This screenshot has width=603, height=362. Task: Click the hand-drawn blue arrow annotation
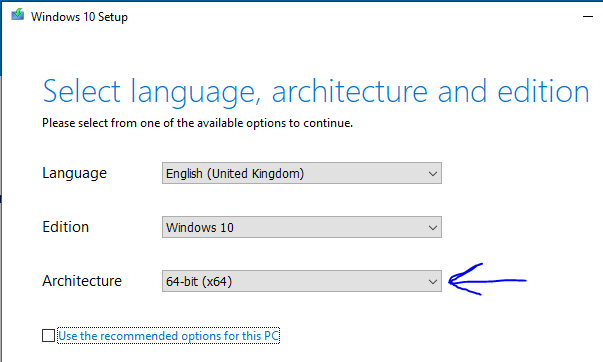click(487, 280)
